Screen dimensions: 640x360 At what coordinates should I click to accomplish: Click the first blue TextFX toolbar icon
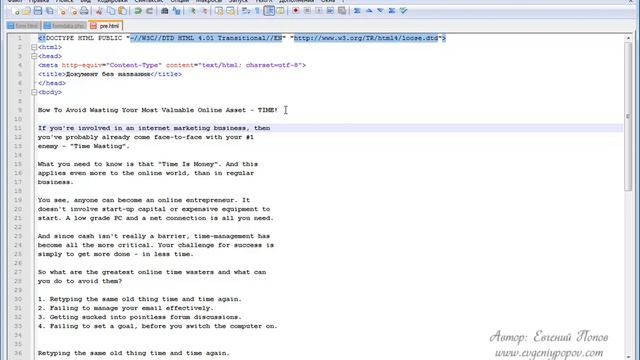click(x=357, y=11)
